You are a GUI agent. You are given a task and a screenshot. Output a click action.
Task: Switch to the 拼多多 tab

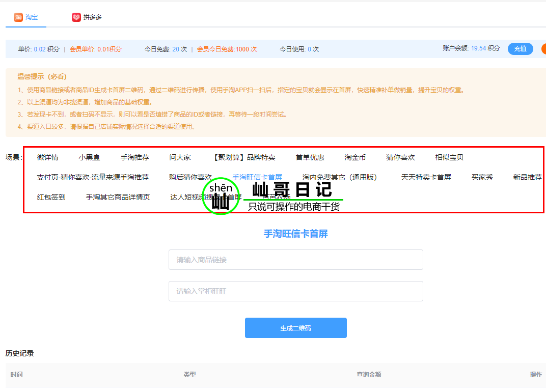coord(87,17)
